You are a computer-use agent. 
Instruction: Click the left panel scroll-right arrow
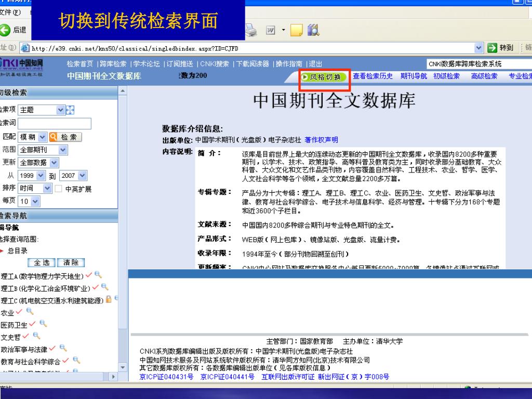113,377
